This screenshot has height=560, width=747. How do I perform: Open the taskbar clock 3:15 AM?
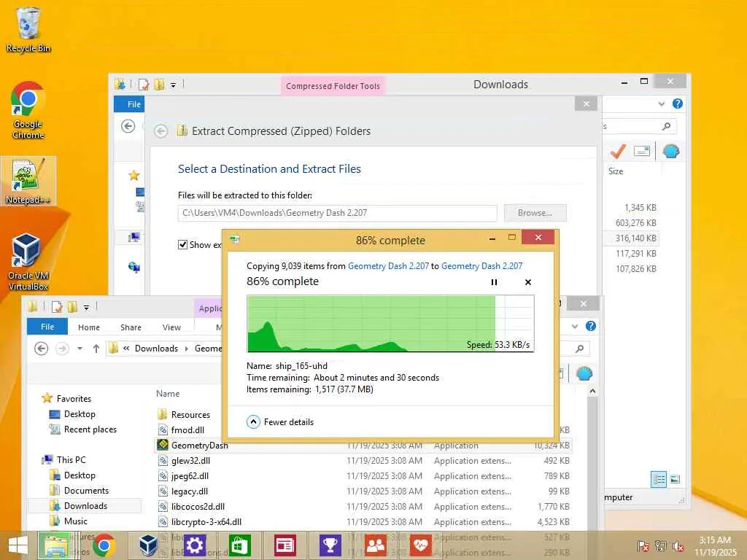tap(715, 546)
